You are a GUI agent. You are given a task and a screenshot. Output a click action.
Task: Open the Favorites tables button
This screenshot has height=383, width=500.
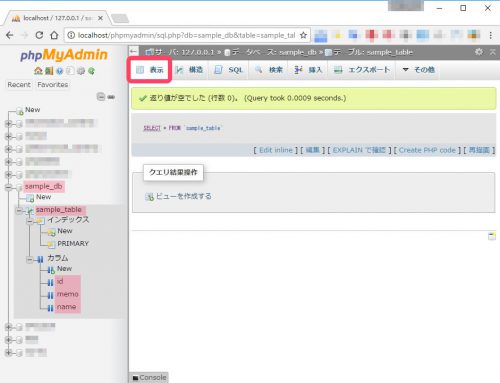coord(53,85)
